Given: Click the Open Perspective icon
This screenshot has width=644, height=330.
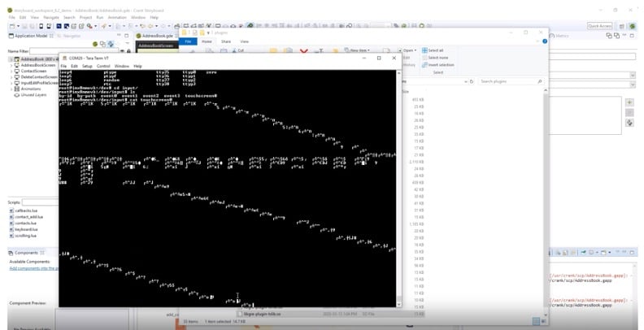Looking at the screenshot, I should [x=621, y=26].
